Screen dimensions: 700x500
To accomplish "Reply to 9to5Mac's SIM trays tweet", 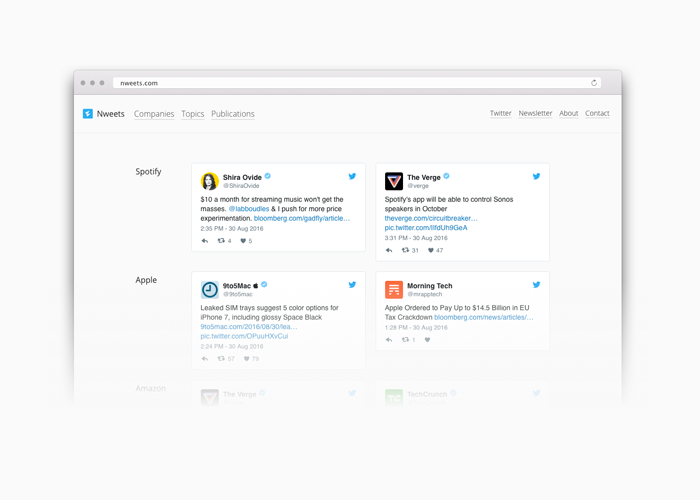I will pyautogui.click(x=205, y=359).
